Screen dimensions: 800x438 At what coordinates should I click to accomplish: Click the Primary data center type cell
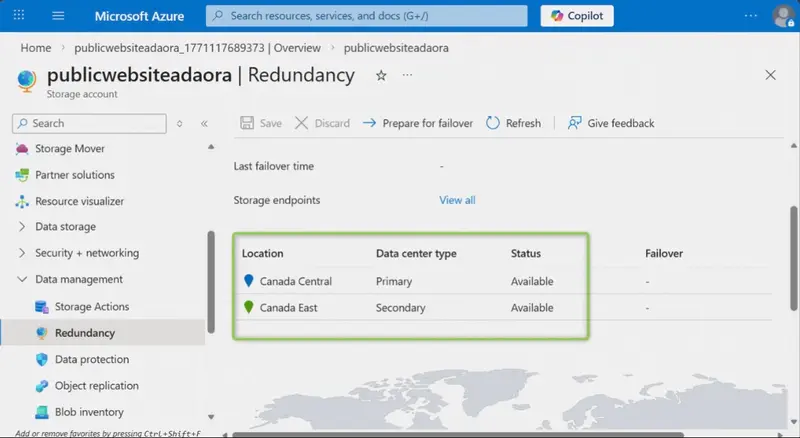(394, 281)
